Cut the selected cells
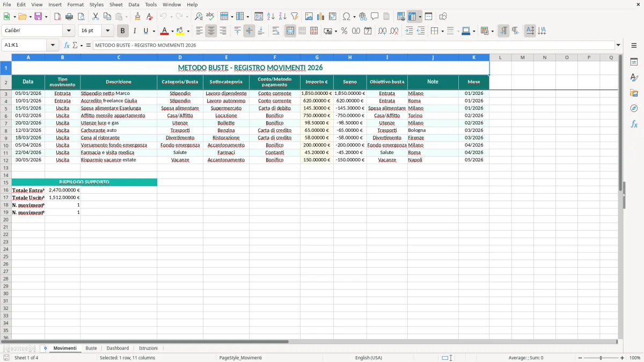644x362 pixels. pos(96,17)
